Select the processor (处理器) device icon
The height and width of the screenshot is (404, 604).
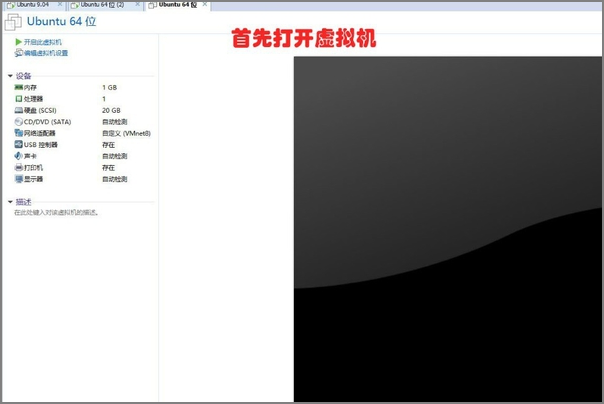tap(18, 99)
